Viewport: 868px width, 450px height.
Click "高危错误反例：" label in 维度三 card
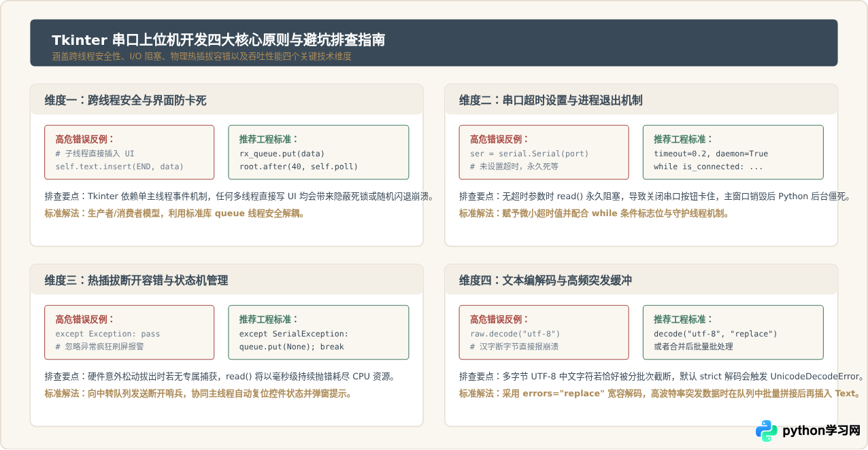[x=85, y=319]
